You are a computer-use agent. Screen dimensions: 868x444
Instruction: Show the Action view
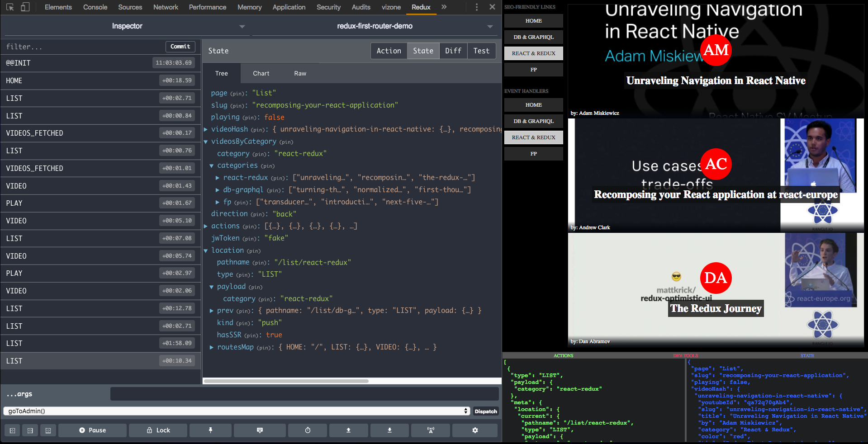pyautogui.click(x=389, y=51)
